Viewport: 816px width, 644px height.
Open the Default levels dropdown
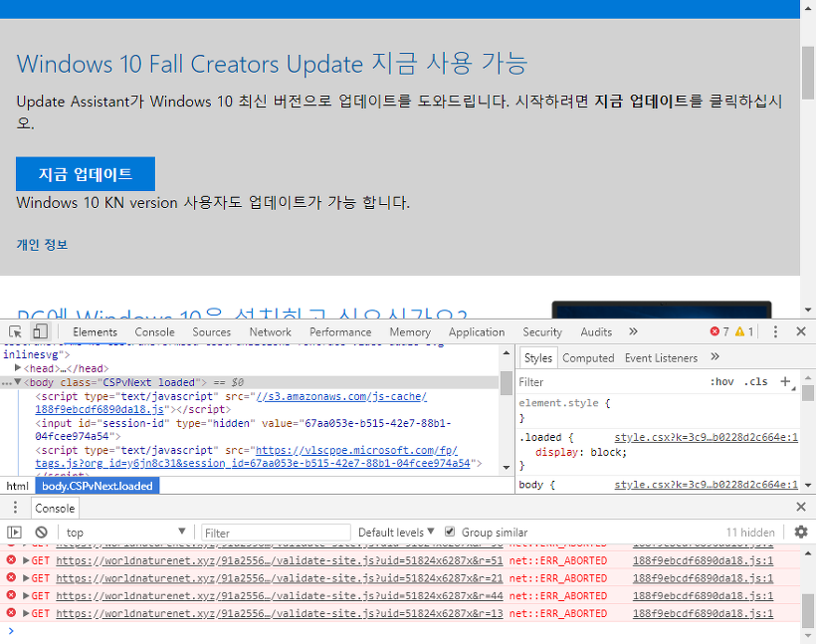coord(395,531)
